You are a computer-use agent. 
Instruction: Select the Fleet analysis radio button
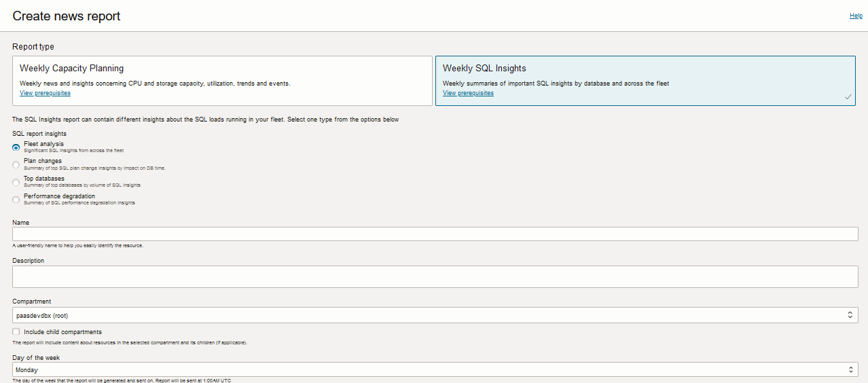[x=16, y=147]
